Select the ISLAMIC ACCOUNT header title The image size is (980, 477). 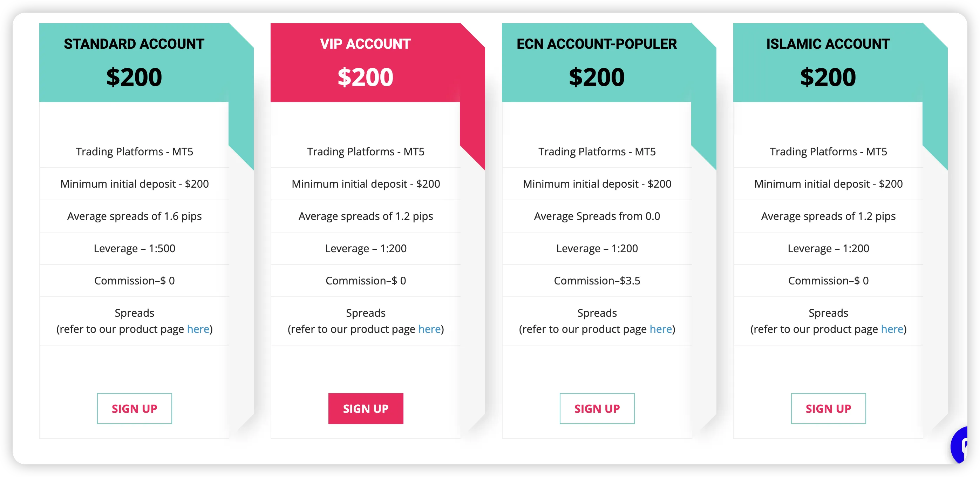tap(828, 44)
